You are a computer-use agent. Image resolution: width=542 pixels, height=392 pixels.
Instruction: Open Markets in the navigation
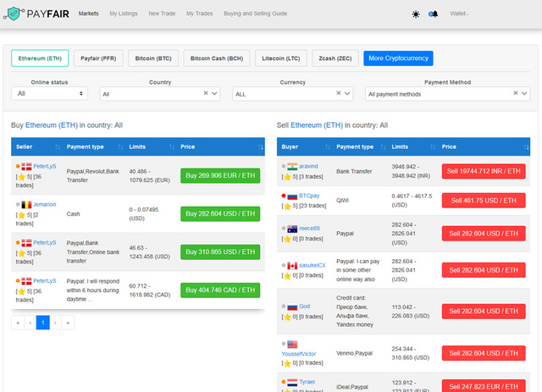pos(88,14)
